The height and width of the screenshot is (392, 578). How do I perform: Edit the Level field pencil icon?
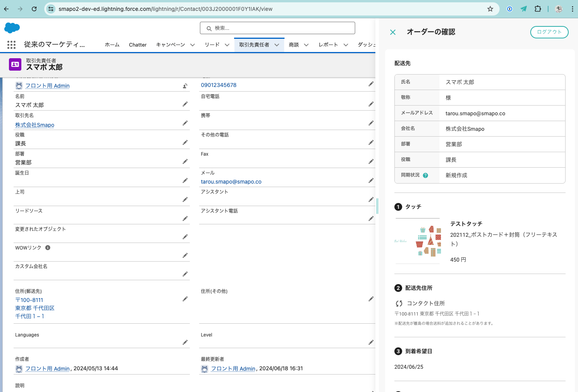point(371,342)
